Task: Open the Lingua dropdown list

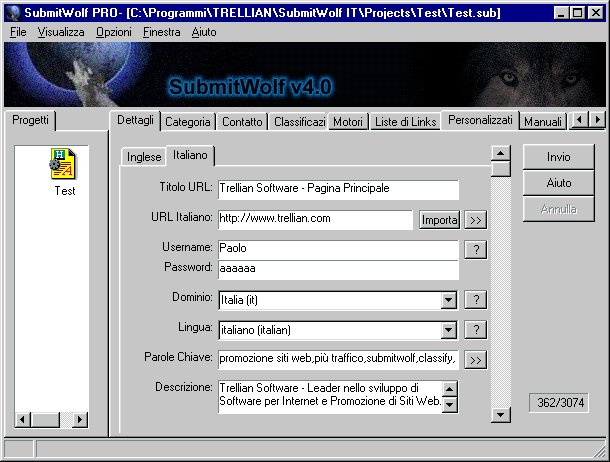Action: click(x=449, y=330)
